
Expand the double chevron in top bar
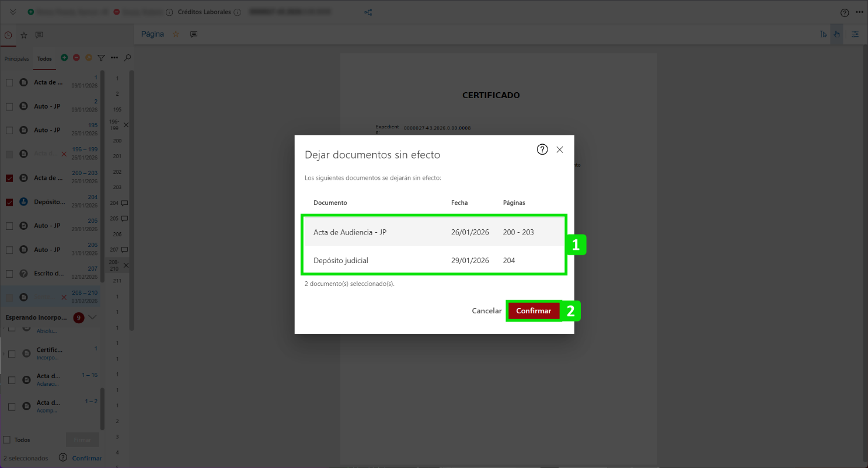point(13,12)
